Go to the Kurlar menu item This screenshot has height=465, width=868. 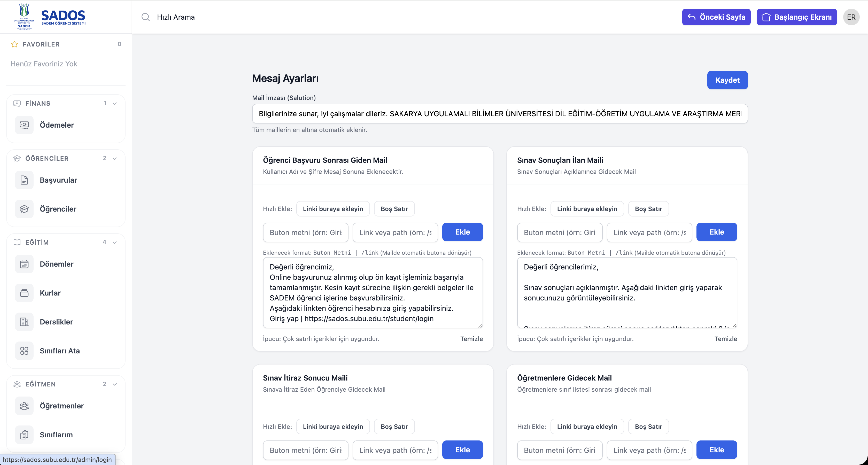(66, 293)
